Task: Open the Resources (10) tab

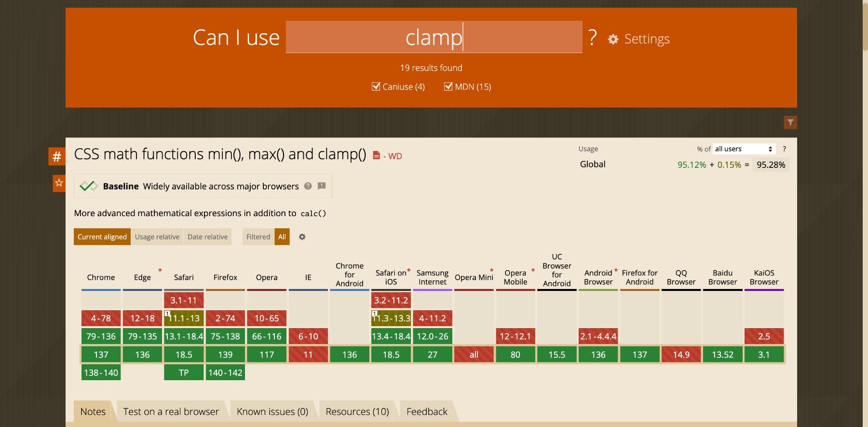Action: tap(357, 412)
